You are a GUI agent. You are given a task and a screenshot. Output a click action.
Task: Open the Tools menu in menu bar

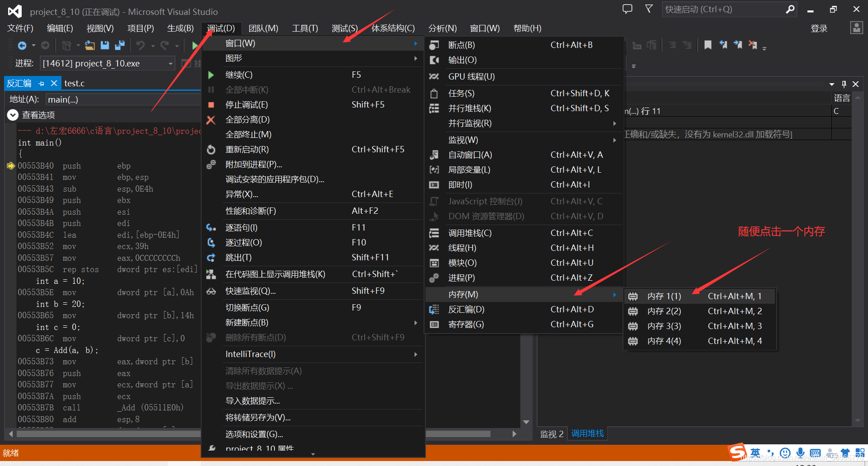coord(305,28)
